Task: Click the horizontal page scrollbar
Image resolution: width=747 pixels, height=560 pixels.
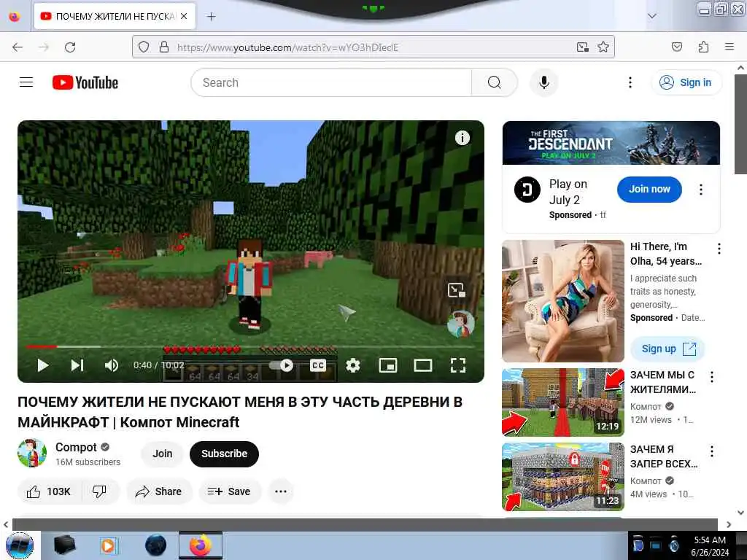Action: pos(365,524)
